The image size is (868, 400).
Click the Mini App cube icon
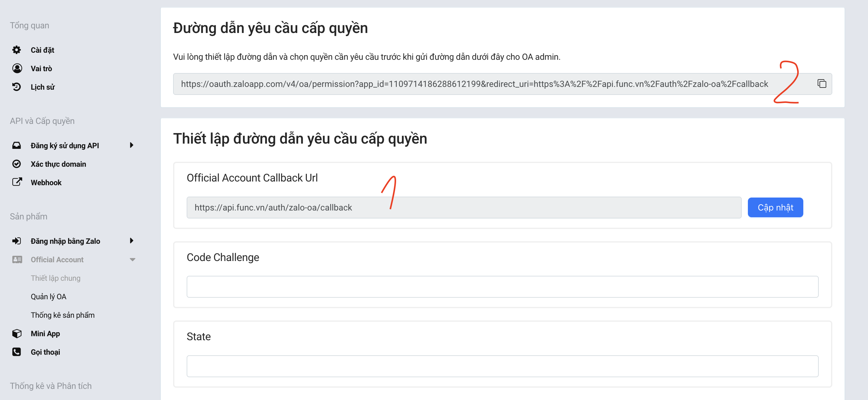pos(17,334)
